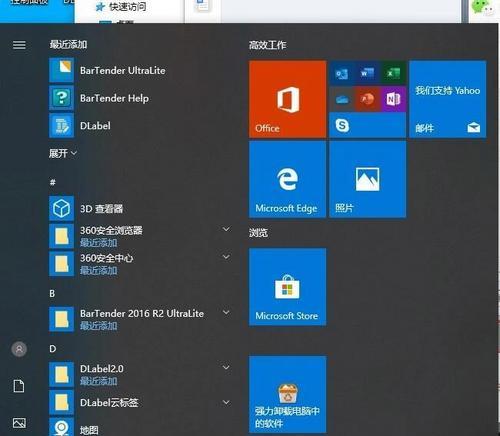Open the hamburger menu in Start
Image resolution: width=500 pixels, height=436 pixels.
pos(19,45)
